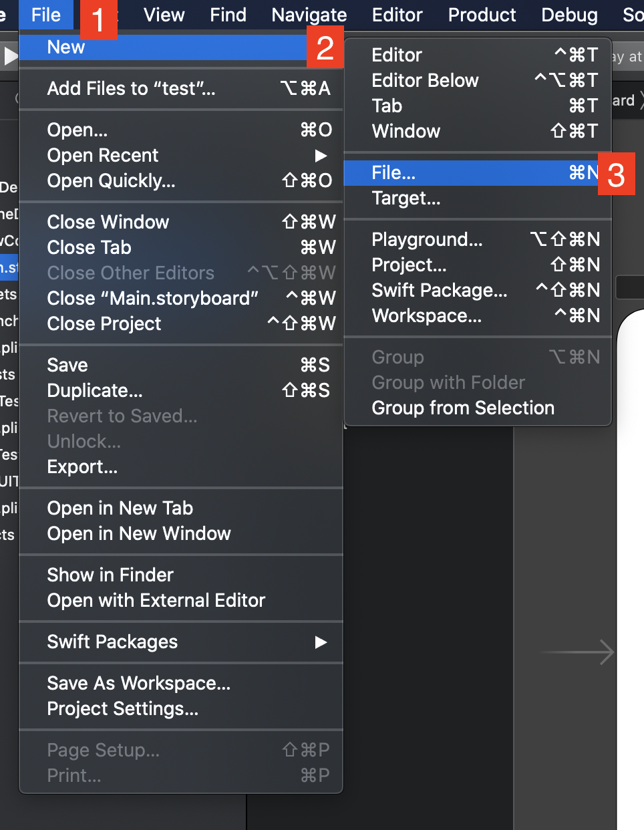Screen dimensions: 644x830
Task: Open the Product menu
Action: (482, 15)
